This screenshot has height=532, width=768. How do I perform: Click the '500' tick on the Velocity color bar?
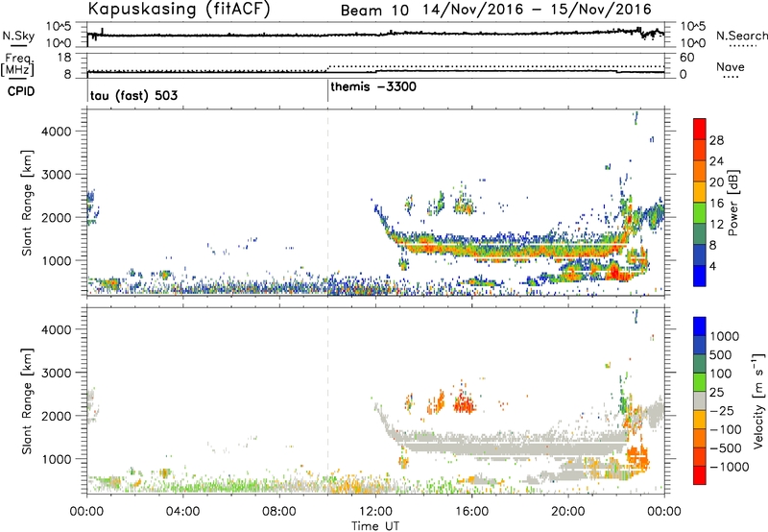click(721, 354)
